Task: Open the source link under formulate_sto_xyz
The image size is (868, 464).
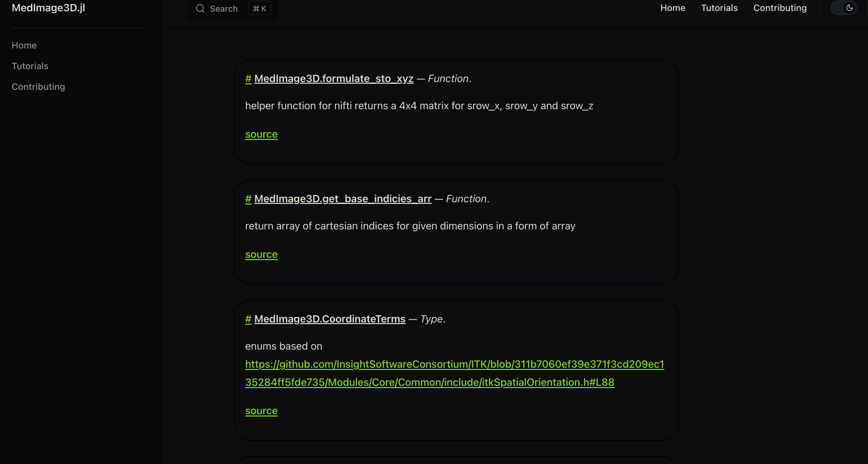Action: tap(261, 134)
